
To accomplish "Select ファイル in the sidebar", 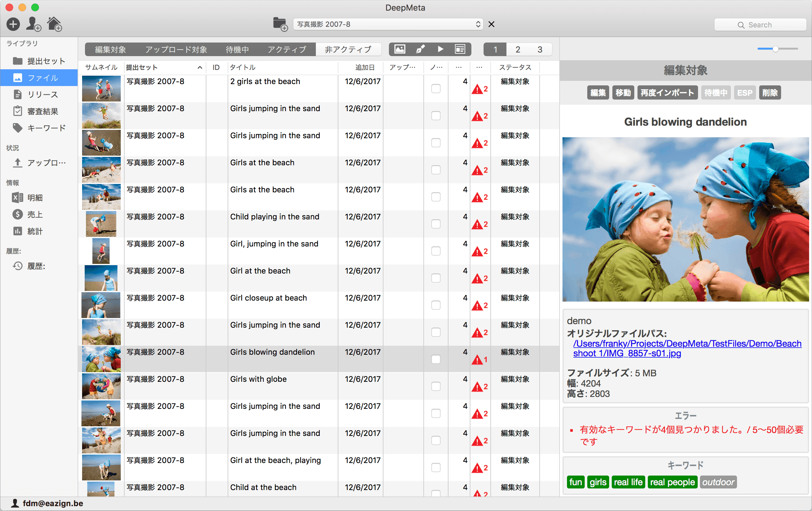I will [39, 78].
